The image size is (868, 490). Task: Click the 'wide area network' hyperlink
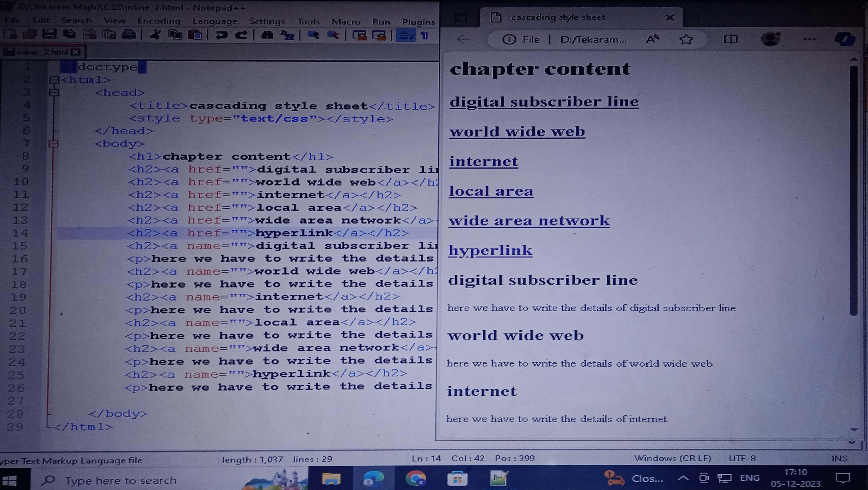point(529,221)
